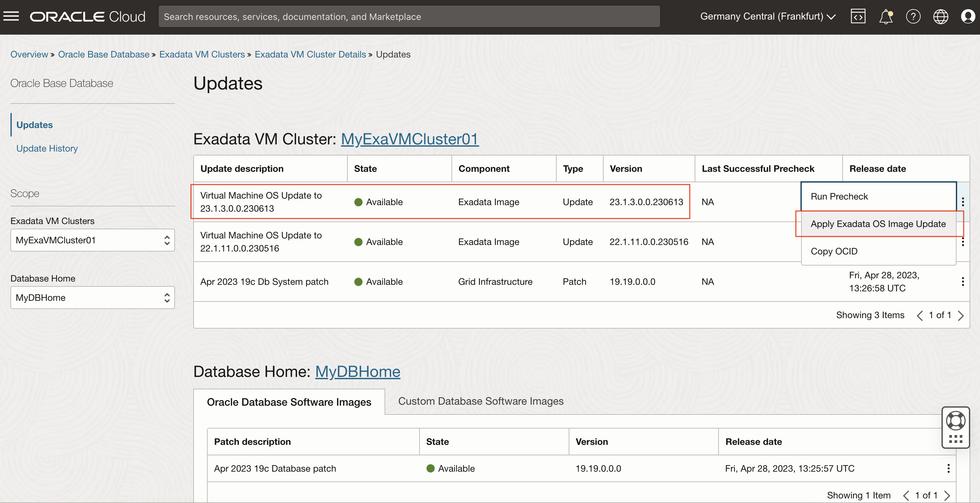Open Exadata VM Cluster Details breadcrumb

pos(310,55)
